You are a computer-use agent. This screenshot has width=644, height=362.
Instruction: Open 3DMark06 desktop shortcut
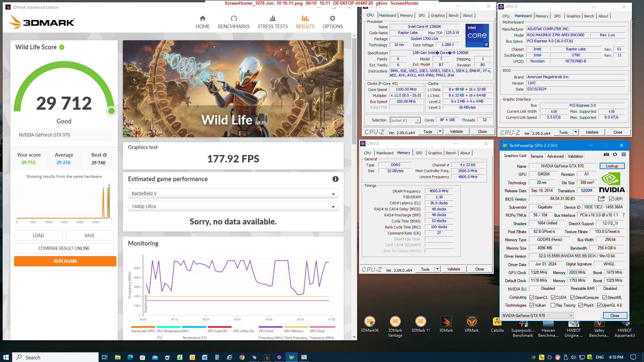(369, 325)
